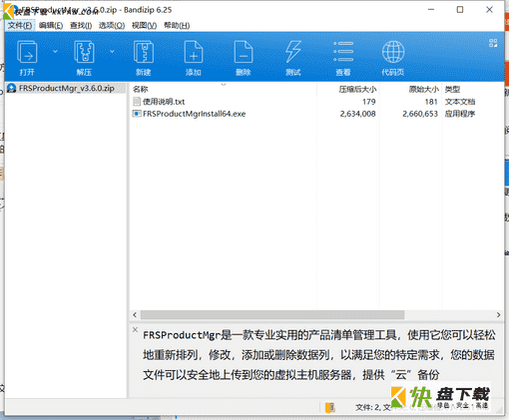Click the 应用程序 type cell
The width and height of the screenshot is (509, 420).
click(x=460, y=114)
